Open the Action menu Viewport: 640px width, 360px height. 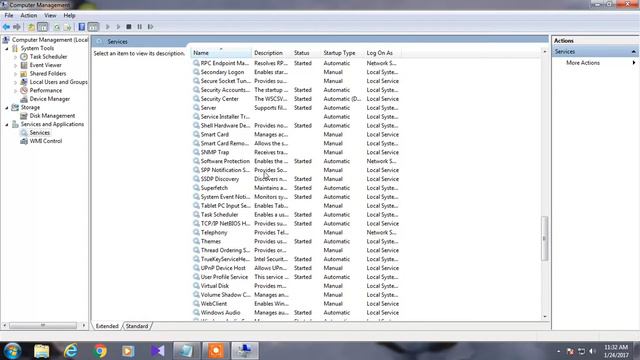pyautogui.click(x=29, y=16)
